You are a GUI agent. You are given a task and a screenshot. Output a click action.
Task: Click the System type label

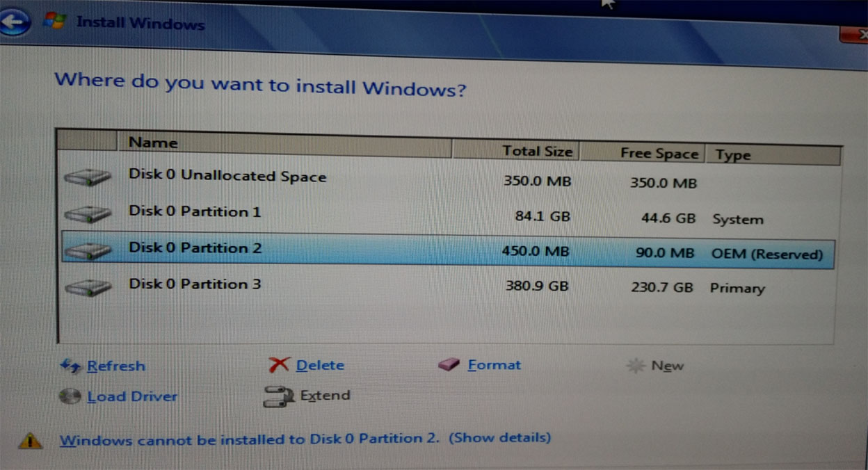click(737, 220)
